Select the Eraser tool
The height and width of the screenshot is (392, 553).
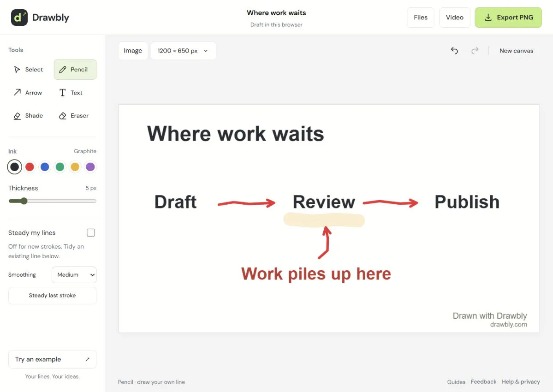(75, 116)
